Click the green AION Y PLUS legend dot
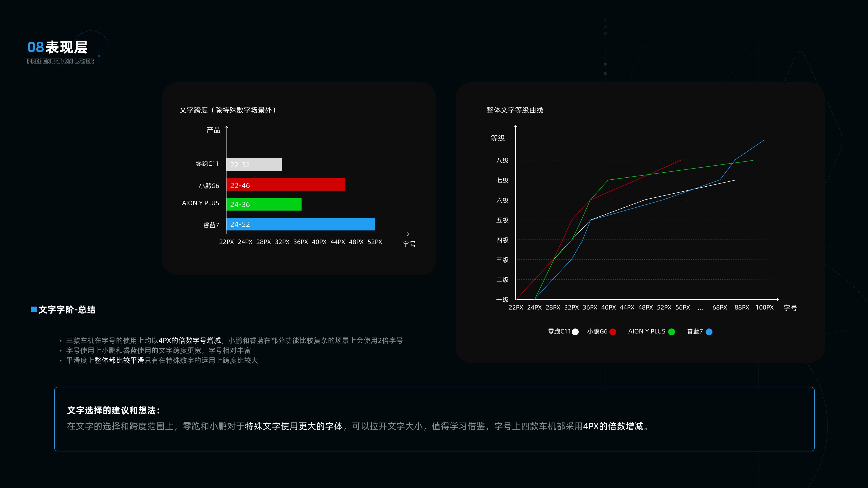 point(672,332)
